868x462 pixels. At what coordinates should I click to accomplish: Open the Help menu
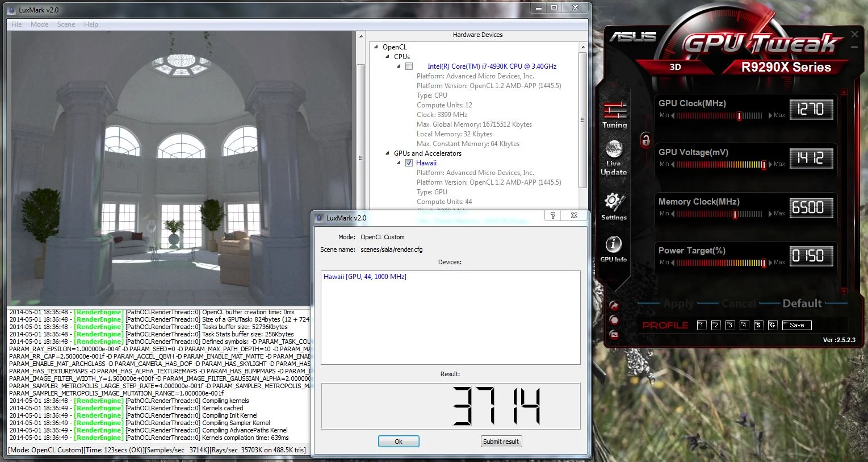(x=91, y=24)
